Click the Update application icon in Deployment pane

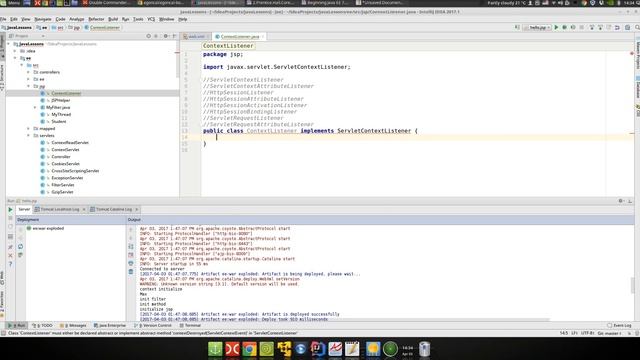point(20,247)
